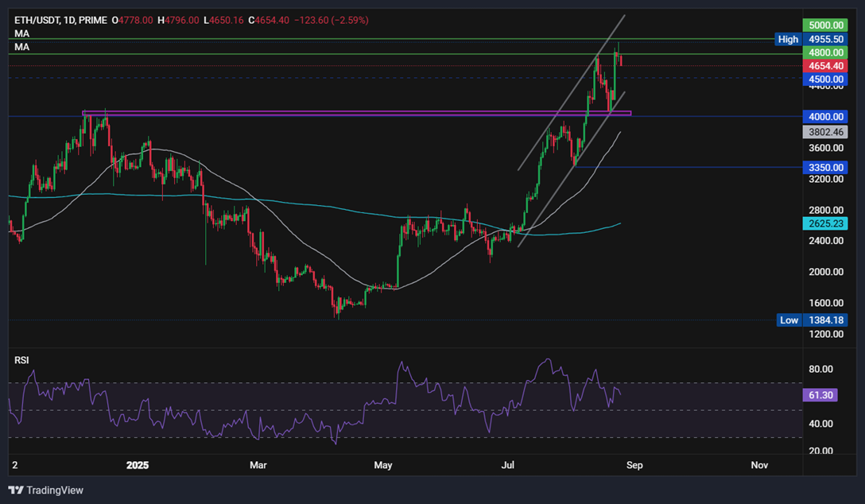Click the RSI indicator label

coord(21,360)
